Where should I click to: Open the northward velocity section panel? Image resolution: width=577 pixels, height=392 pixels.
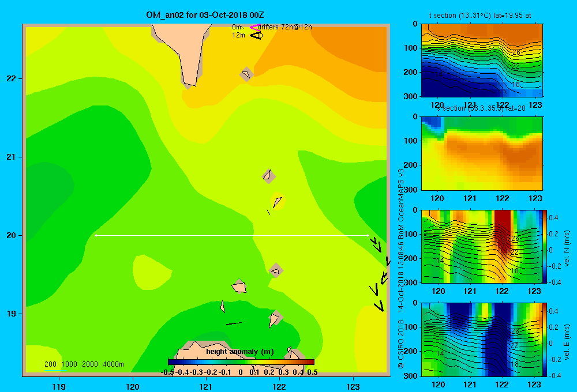[482, 246]
